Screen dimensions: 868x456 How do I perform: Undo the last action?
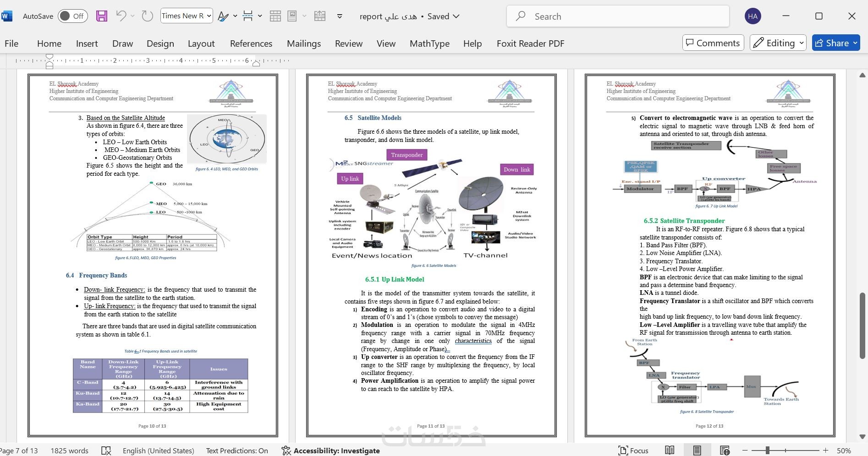pos(121,16)
